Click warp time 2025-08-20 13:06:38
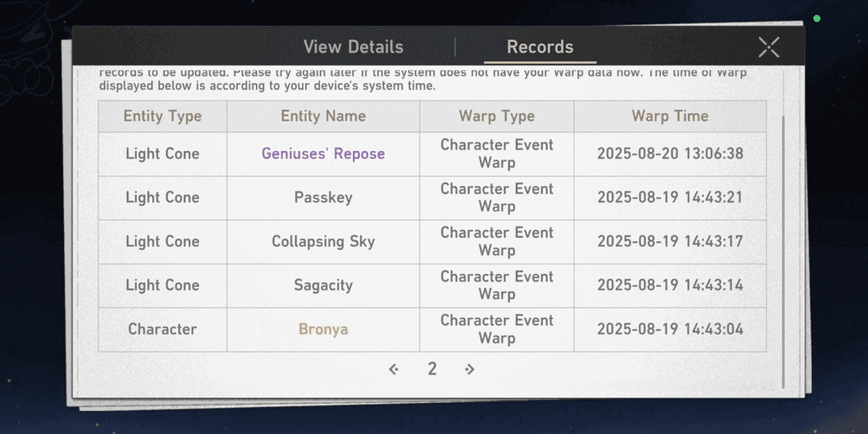Image resolution: width=868 pixels, height=434 pixels. (670, 154)
